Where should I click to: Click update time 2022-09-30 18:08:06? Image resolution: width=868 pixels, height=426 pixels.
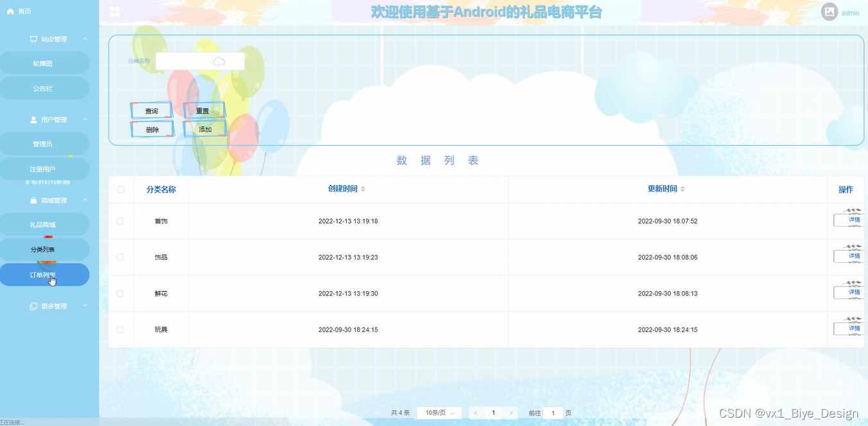pyautogui.click(x=668, y=257)
